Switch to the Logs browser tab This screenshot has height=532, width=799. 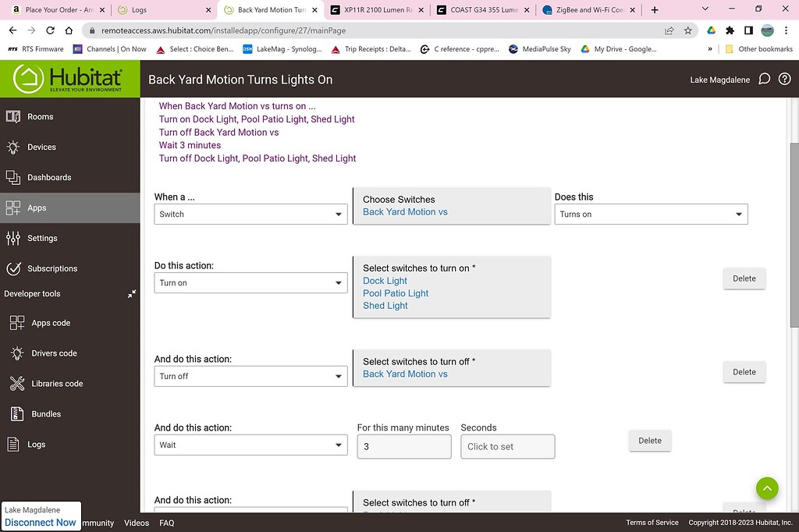(162, 10)
